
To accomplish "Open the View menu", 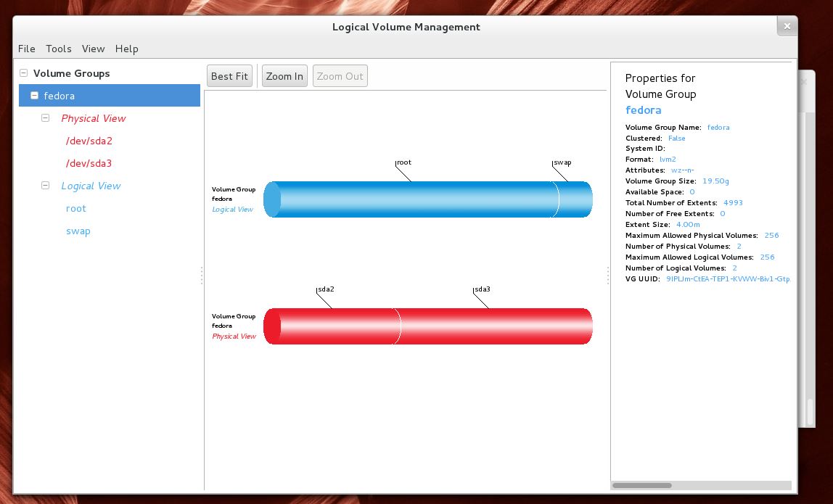I will (x=93, y=49).
